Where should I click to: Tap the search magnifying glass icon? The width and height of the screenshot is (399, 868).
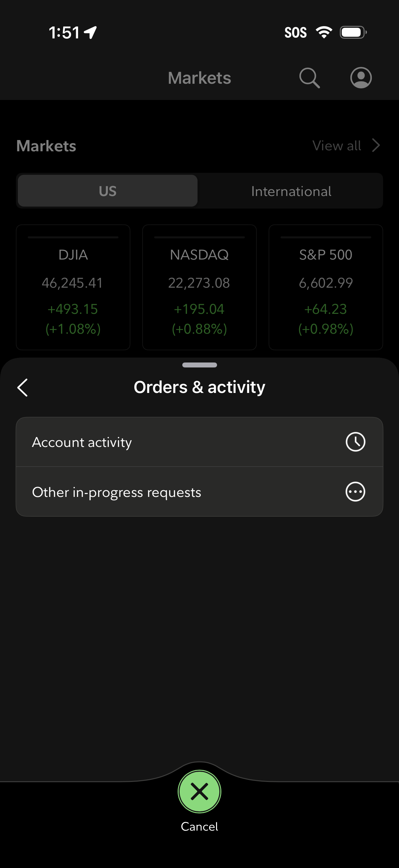[x=309, y=78]
